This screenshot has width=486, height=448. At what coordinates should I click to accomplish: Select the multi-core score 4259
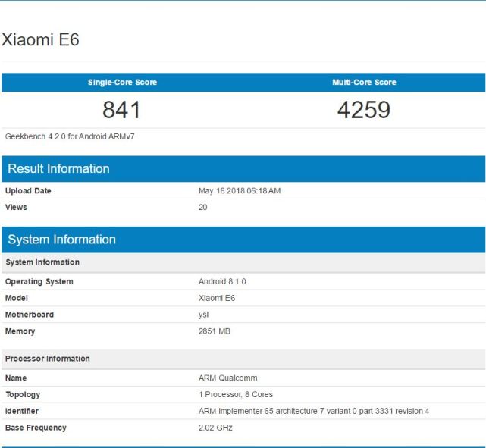pyautogui.click(x=364, y=110)
